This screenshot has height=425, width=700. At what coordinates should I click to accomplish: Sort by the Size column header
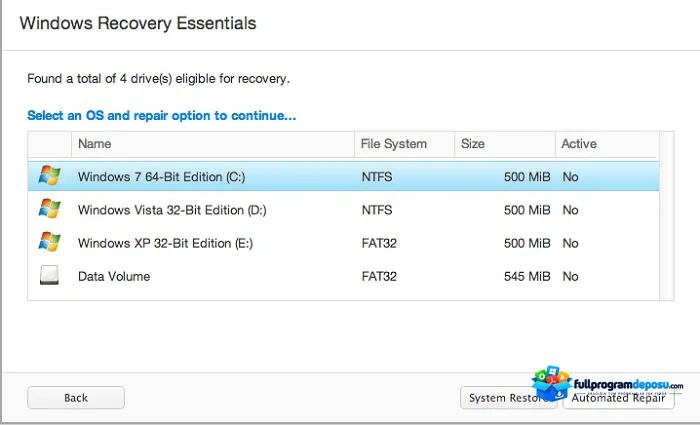pyautogui.click(x=505, y=144)
